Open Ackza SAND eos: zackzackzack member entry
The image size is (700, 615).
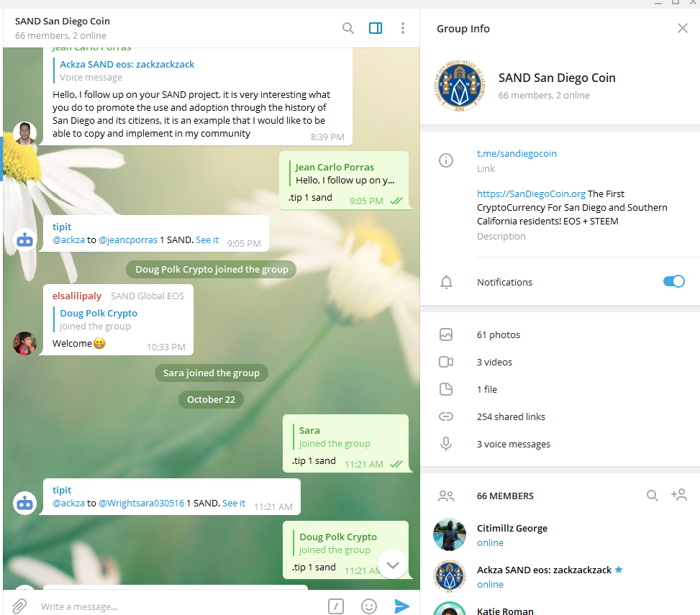point(560,577)
